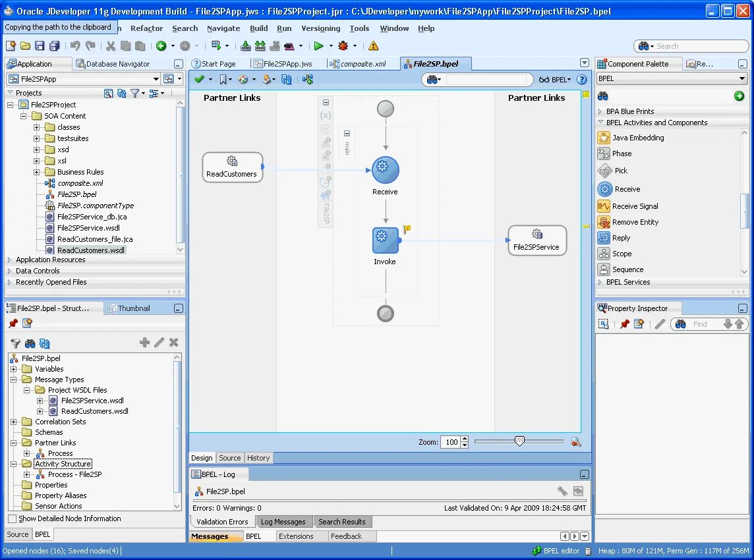Expand BPA Blue Prints palette section
The image size is (754, 560).
(x=600, y=111)
